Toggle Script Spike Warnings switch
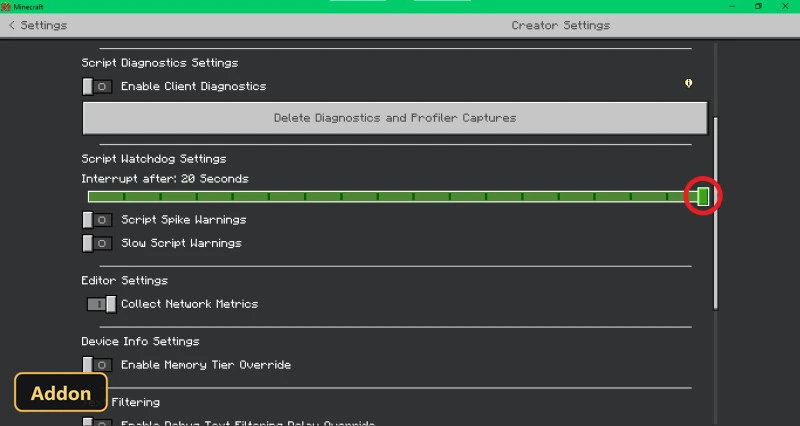 [97, 220]
